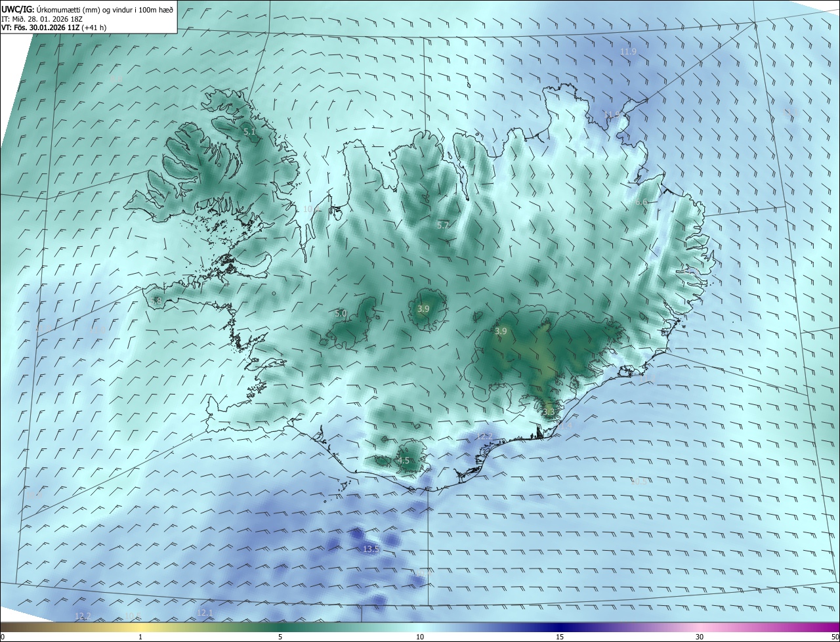Image resolution: width=840 pixels, height=642 pixels.
Task: Click the title "UWC/IG: Úrkomumætti (mm) og vindur í 100m hæð"
Action: pyautogui.click(x=88, y=9)
